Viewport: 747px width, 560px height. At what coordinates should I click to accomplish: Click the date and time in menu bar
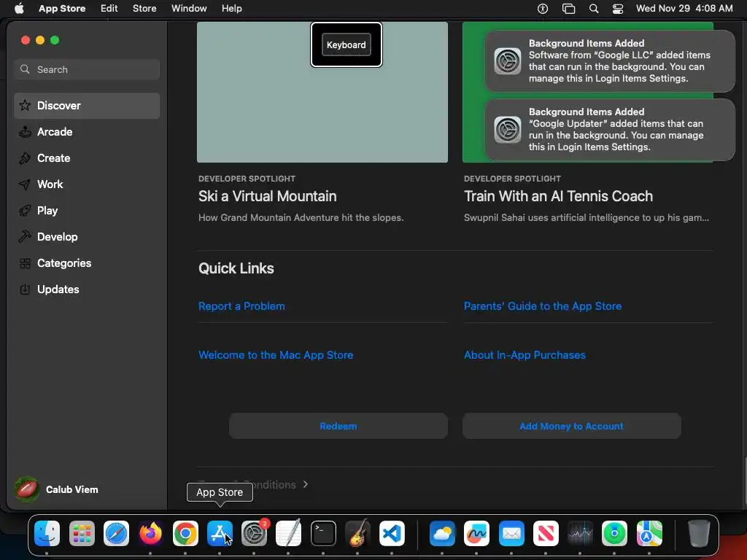click(x=684, y=8)
